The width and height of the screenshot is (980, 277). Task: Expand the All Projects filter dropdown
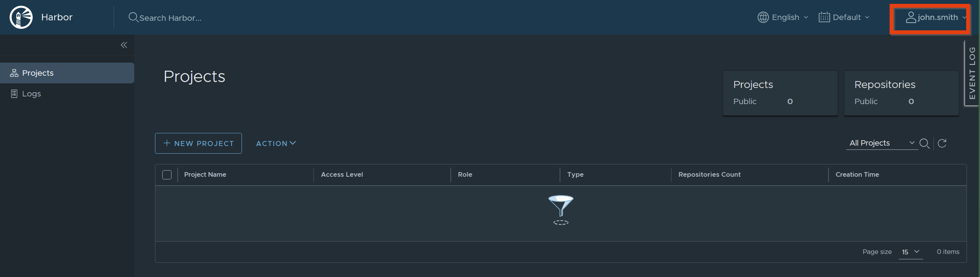click(x=882, y=143)
